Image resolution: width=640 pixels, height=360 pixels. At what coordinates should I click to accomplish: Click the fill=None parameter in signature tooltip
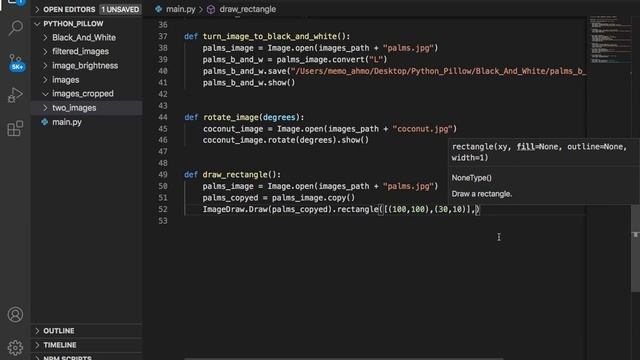click(x=538, y=147)
